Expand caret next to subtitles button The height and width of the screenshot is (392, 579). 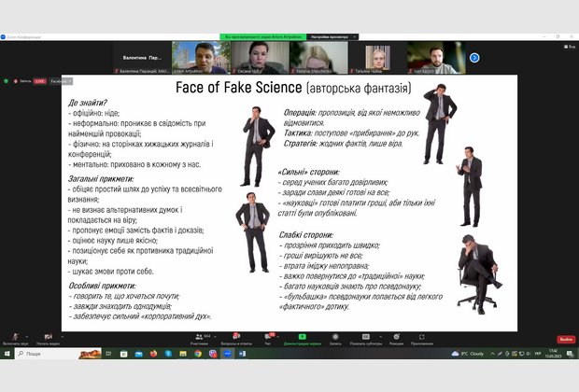tap(380, 337)
